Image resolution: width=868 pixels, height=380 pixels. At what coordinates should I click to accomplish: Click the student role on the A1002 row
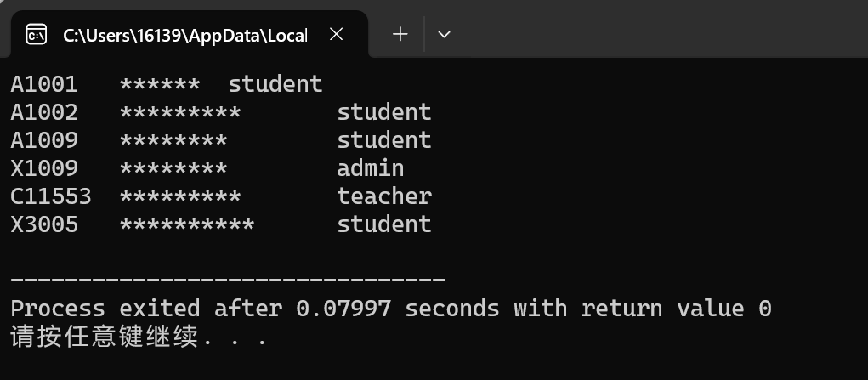[384, 112]
